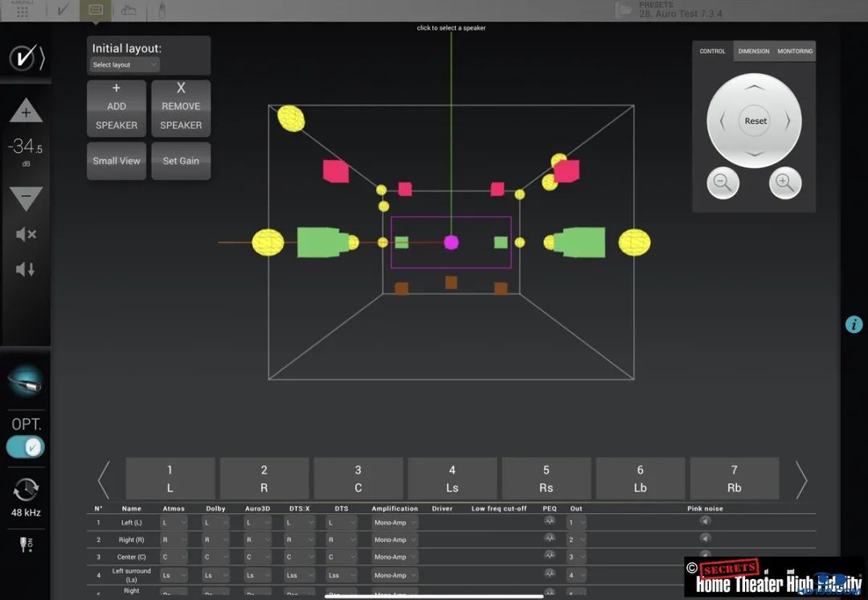Image resolution: width=868 pixels, height=600 pixels.
Task: Open PEQ for the Right speaker
Action: (x=550, y=539)
